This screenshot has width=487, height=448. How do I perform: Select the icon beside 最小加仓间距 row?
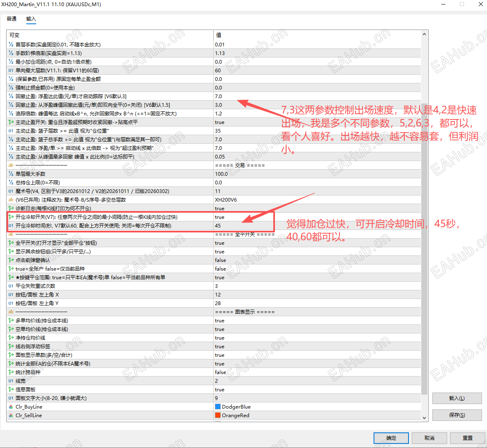coord(11,62)
